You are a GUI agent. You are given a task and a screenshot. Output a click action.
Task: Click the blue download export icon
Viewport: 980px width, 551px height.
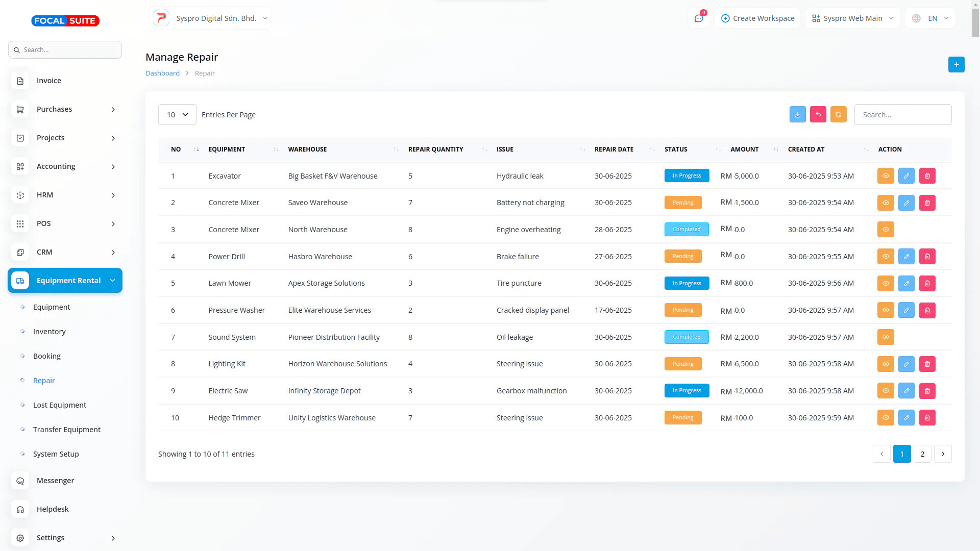point(797,115)
